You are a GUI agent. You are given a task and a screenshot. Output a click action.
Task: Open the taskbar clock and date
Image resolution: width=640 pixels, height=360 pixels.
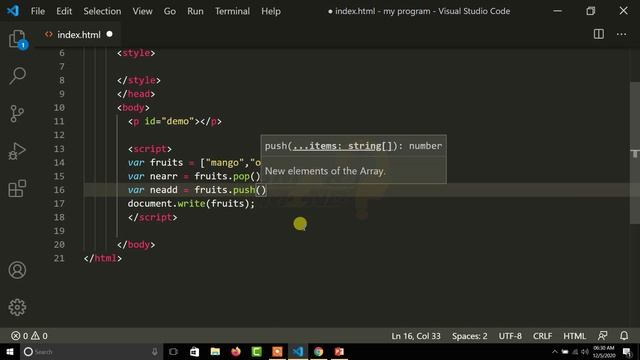point(603,351)
